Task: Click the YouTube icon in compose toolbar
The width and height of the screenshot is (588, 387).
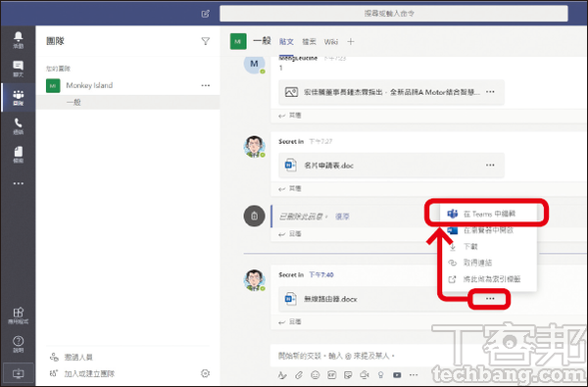Action: (397, 375)
